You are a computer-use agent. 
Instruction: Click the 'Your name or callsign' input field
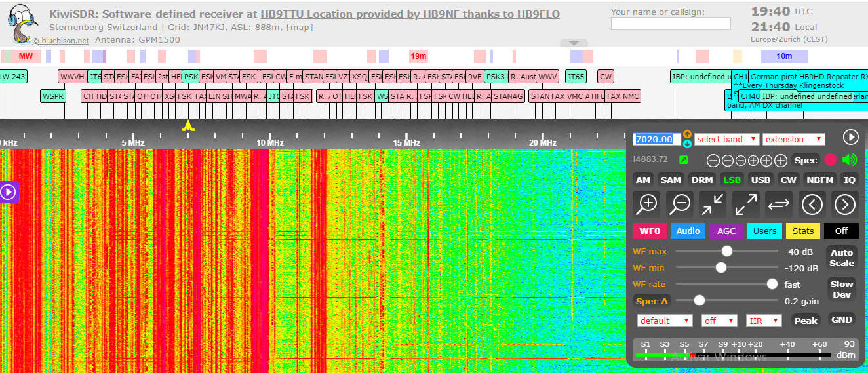pos(671,24)
